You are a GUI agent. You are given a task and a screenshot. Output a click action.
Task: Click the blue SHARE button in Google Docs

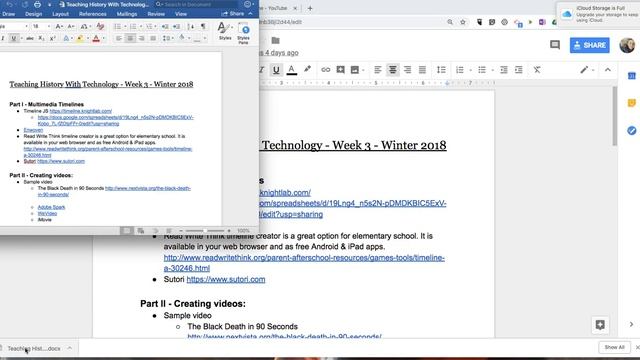(x=590, y=45)
